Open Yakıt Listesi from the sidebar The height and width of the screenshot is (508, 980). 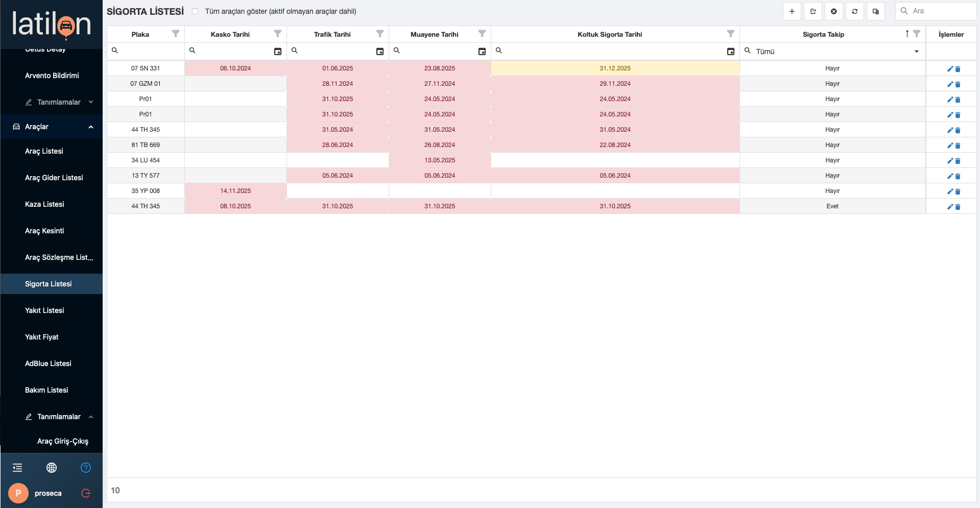pyautogui.click(x=44, y=310)
